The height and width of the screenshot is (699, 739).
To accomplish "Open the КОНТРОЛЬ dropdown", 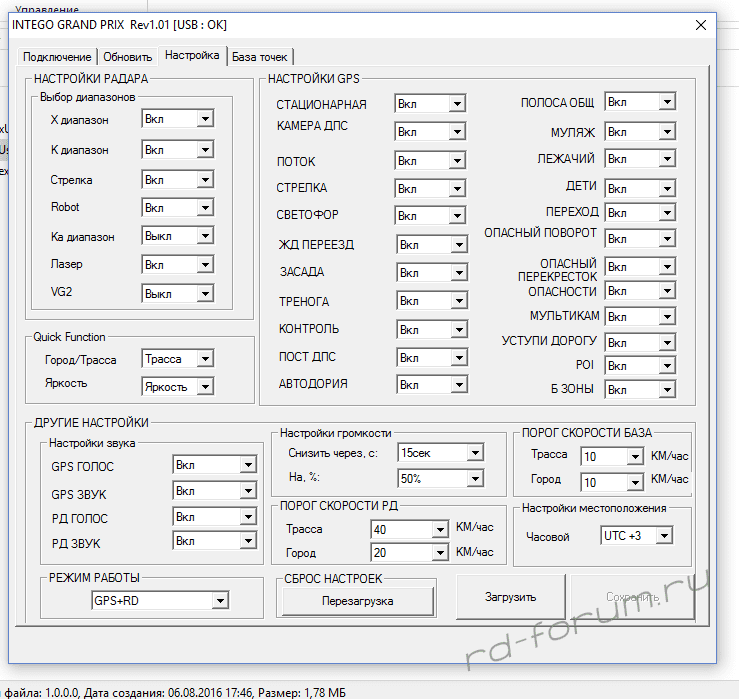I will [432, 329].
